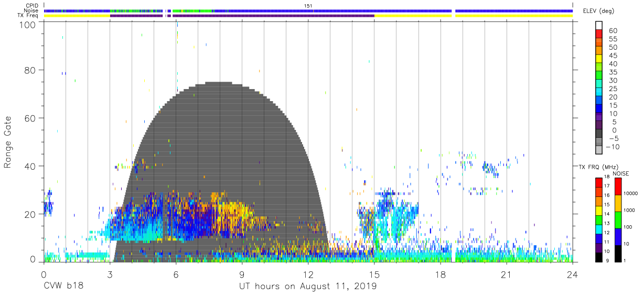Pick the green segment of NOISE colorbar
This screenshot has width=644, height=297.
(x=617, y=219)
